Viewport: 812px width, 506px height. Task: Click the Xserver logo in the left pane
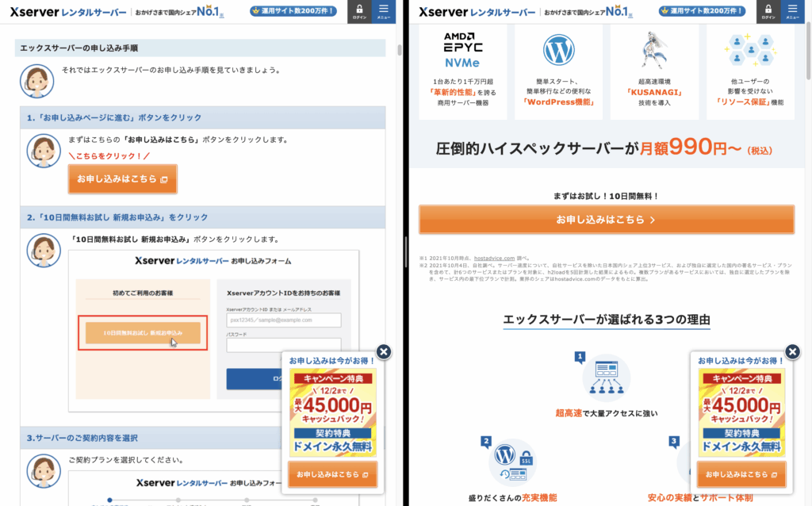(x=67, y=12)
